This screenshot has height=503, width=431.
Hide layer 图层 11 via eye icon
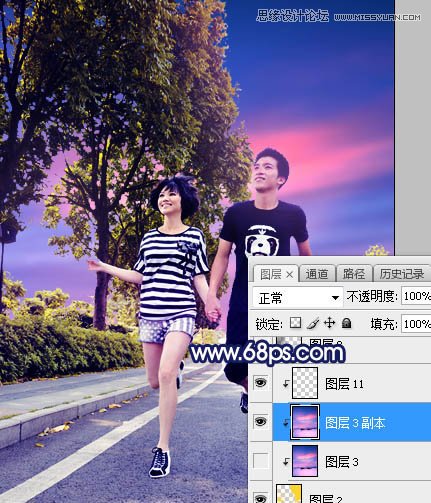[261, 383]
